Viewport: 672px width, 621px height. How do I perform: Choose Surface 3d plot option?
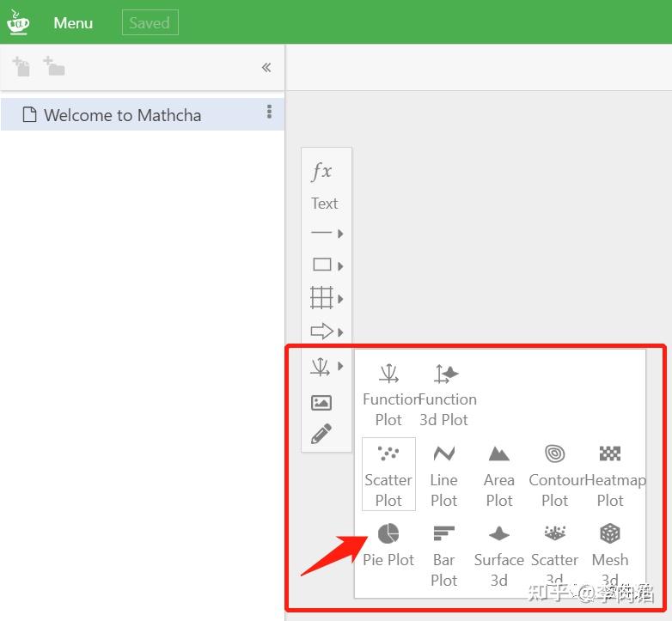click(499, 556)
